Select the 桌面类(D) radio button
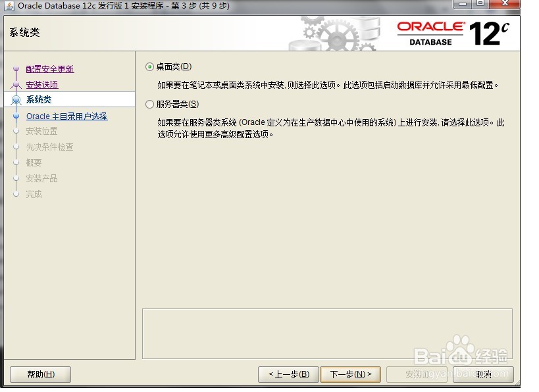539x392 pixels. click(x=149, y=66)
